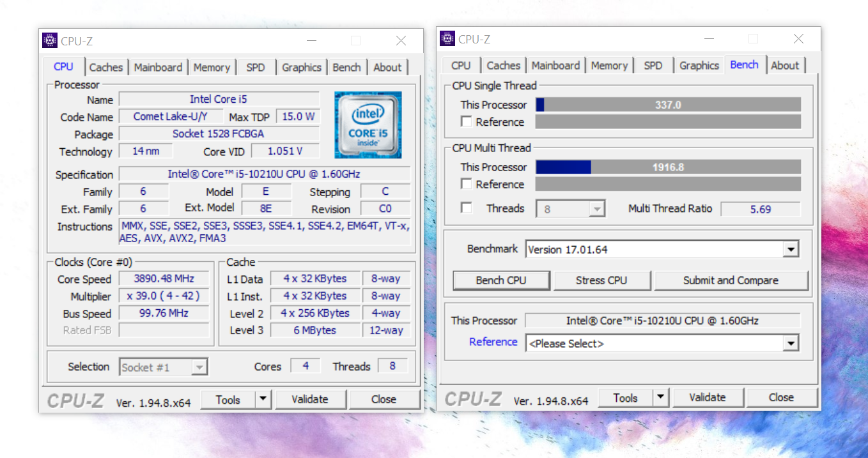Open Caches tab in right window
Viewport: 868px width, 458px height.
[504, 66]
